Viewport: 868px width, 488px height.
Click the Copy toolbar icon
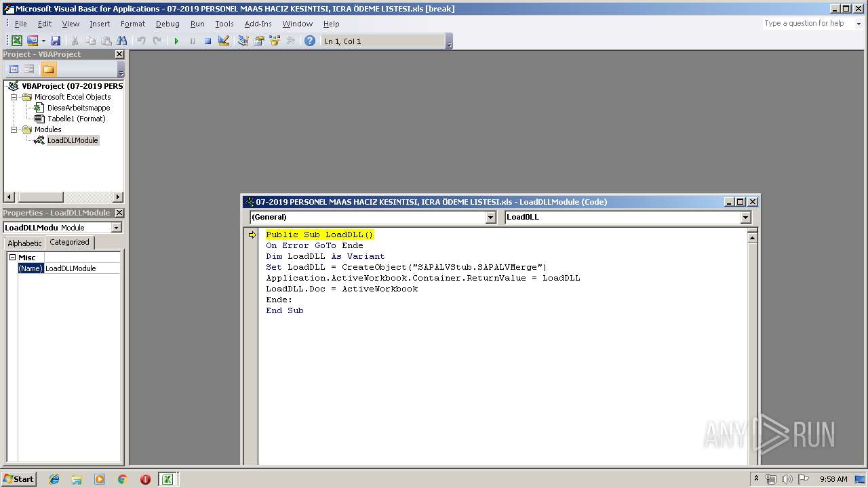pyautogui.click(x=90, y=41)
